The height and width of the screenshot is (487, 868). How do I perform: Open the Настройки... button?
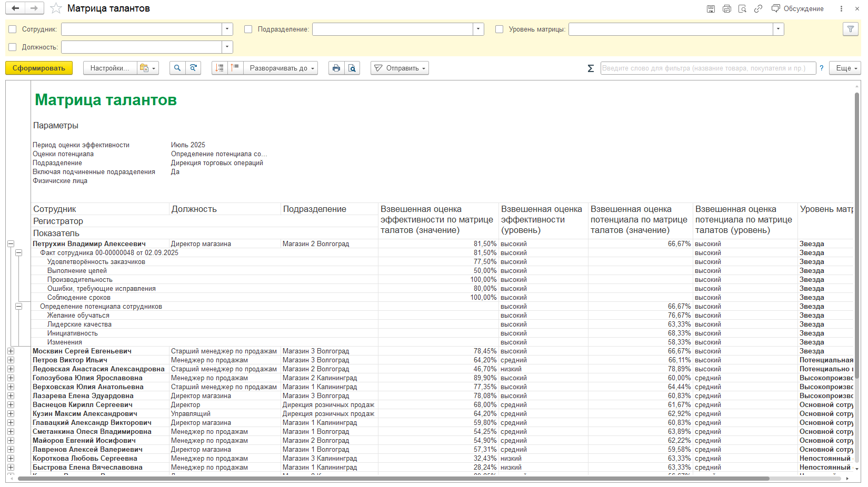[109, 68]
